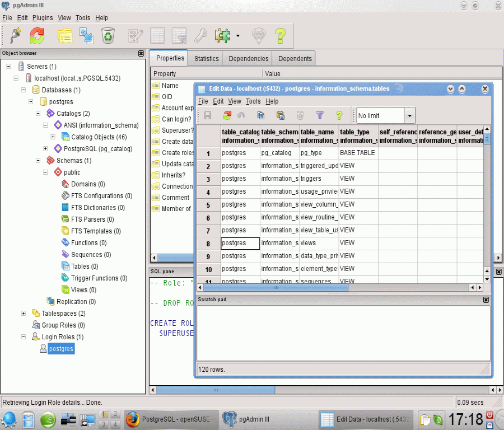Close the Scratch pad panel

[x=486, y=300]
